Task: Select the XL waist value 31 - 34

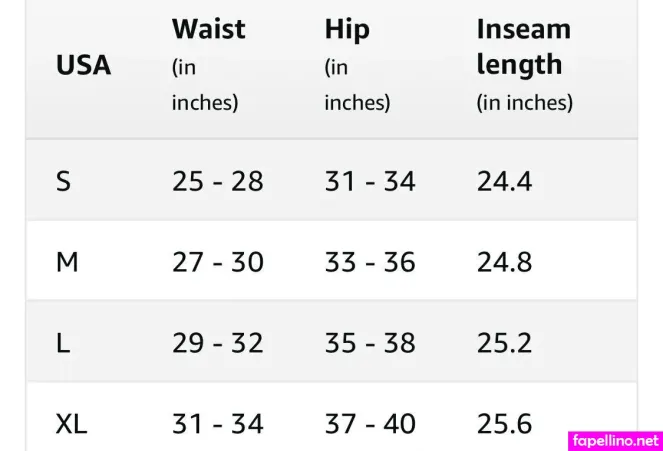Action: [x=217, y=424]
